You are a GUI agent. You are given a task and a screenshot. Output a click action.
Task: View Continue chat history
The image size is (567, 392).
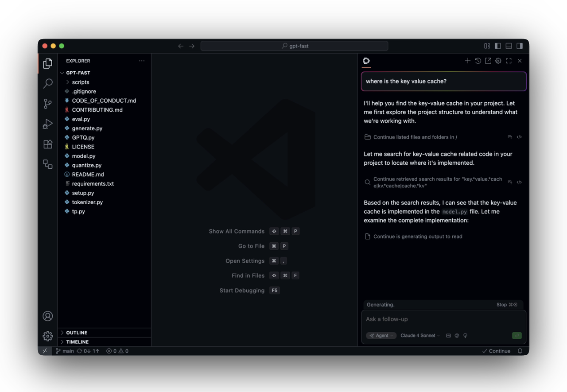pyautogui.click(x=478, y=61)
